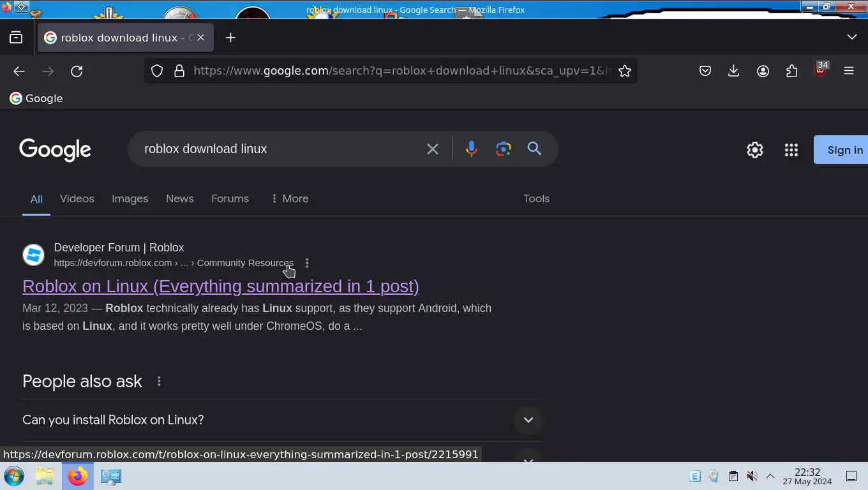Open system monitor taskbar app

pyautogui.click(x=111, y=476)
